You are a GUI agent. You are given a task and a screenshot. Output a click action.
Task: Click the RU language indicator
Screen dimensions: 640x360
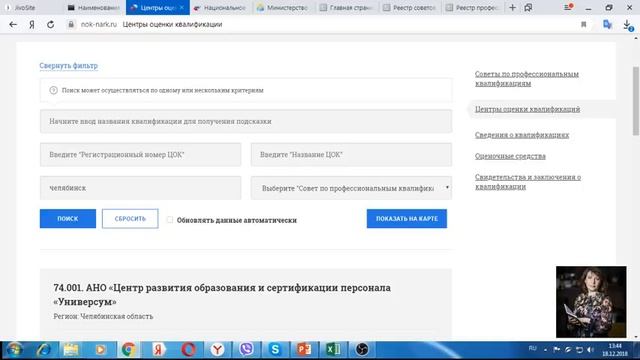point(532,349)
